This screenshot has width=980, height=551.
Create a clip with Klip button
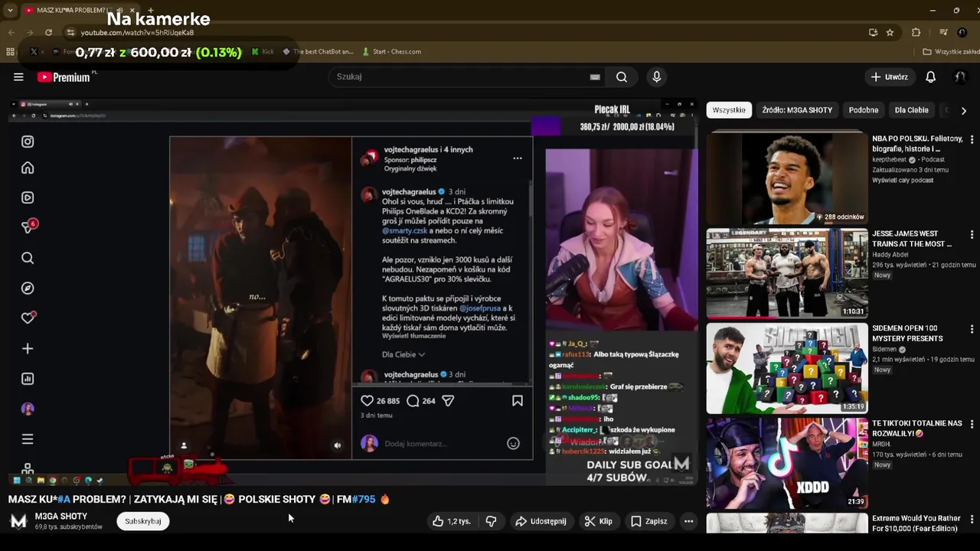coord(599,521)
